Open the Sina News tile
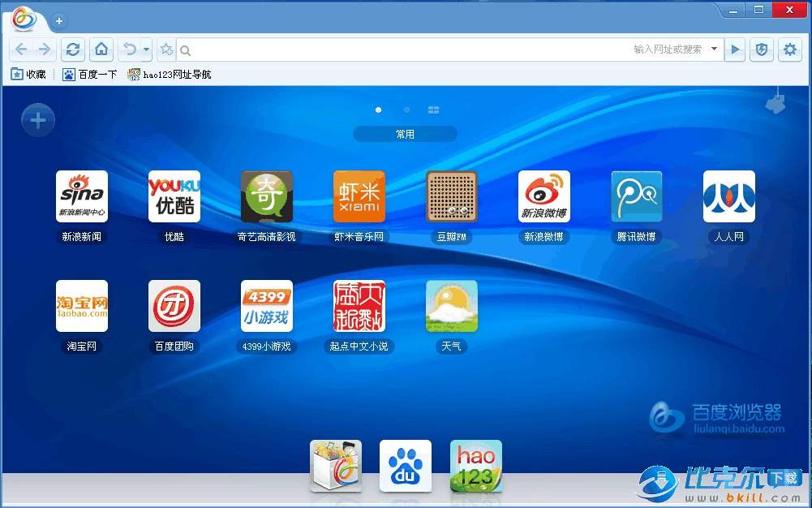This screenshot has width=812, height=508. pos(82,196)
